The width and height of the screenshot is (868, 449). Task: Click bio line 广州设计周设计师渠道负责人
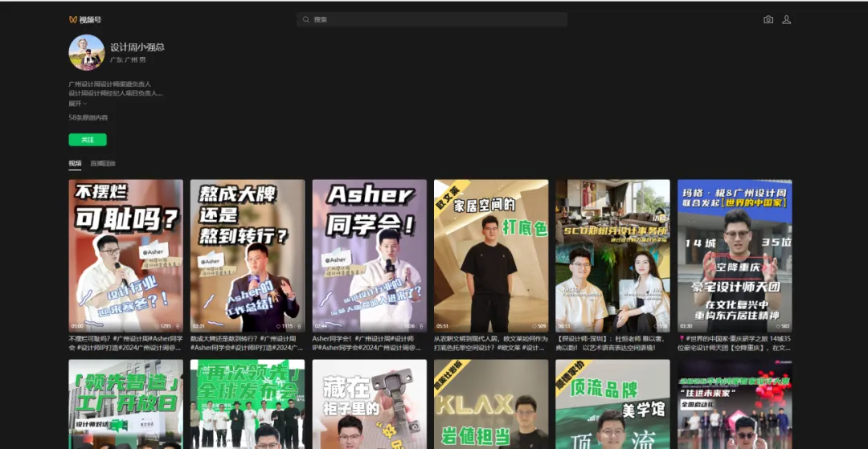pyautogui.click(x=109, y=84)
